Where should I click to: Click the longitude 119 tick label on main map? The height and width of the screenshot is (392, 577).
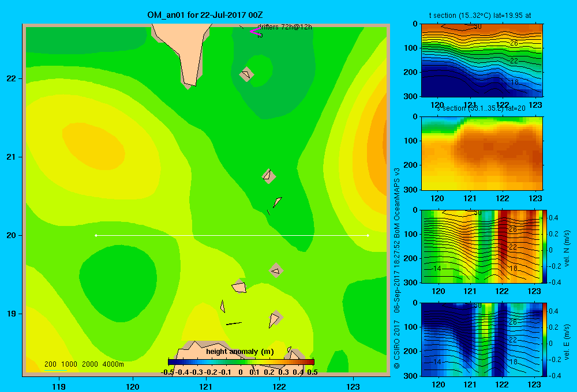[59, 386]
